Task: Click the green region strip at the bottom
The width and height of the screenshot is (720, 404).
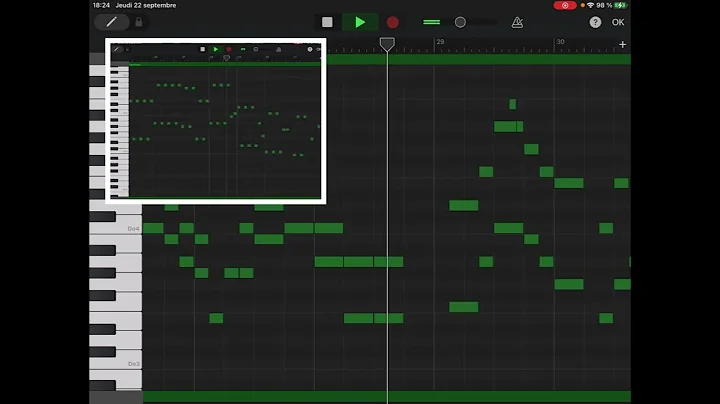Action: (x=387, y=397)
